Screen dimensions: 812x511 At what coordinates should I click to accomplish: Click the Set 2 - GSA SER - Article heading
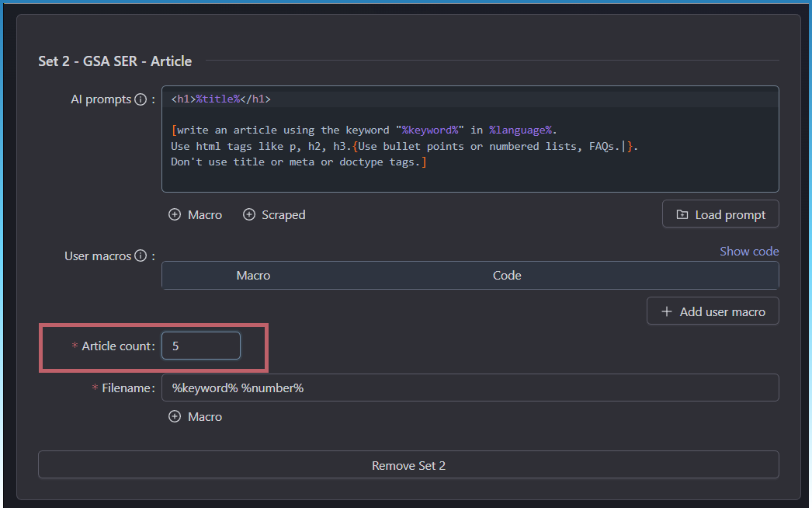point(115,61)
